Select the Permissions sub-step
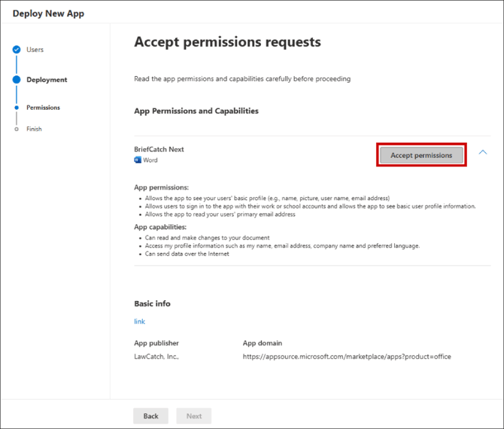Screen dimensions: 504x429 [43, 108]
